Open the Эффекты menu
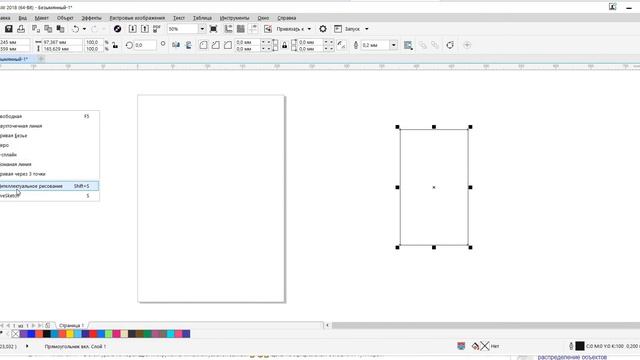Image resolution: width=640 pixels, height=360 pixels. point(91,18)
